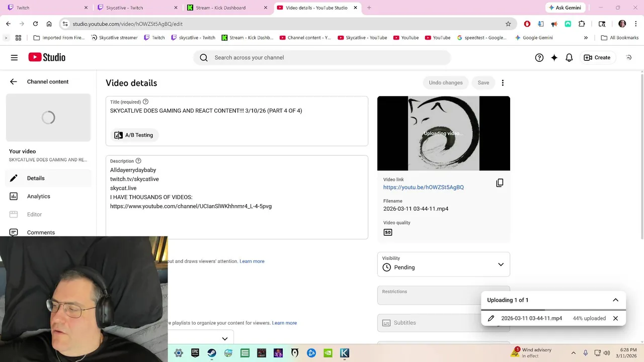Click the Create button

(597, 57)
